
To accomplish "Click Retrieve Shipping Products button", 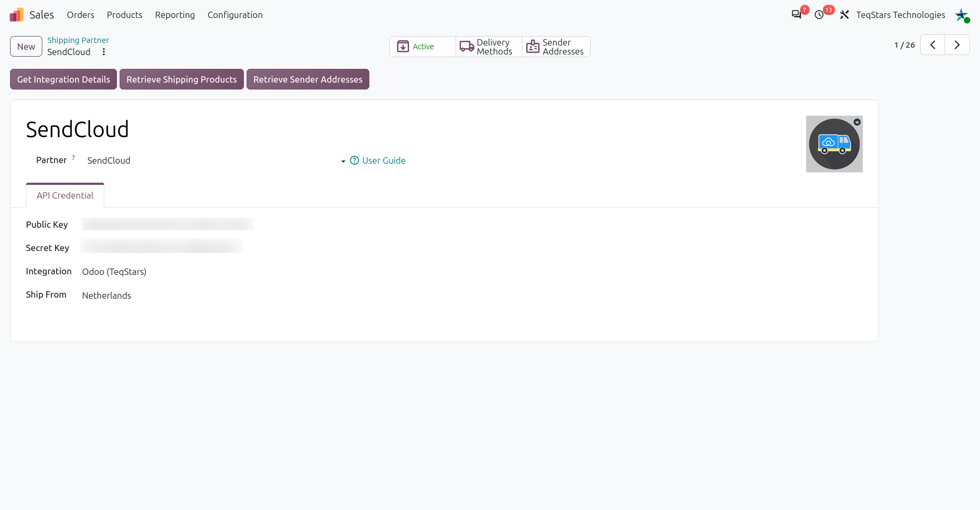I will (182, 79).
